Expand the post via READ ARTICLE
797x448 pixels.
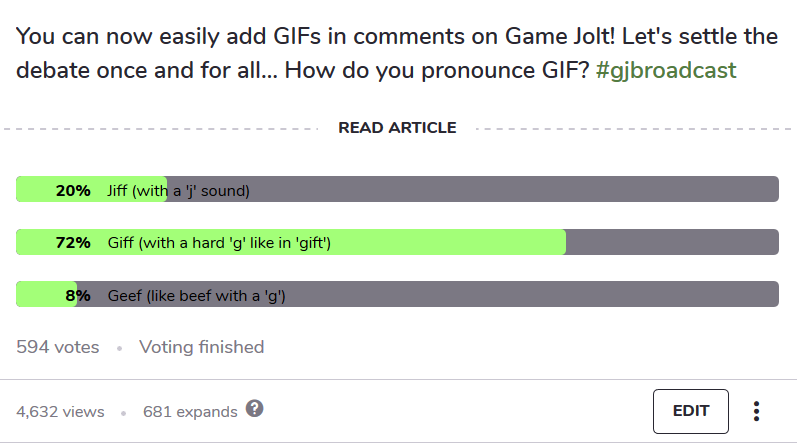397,128
